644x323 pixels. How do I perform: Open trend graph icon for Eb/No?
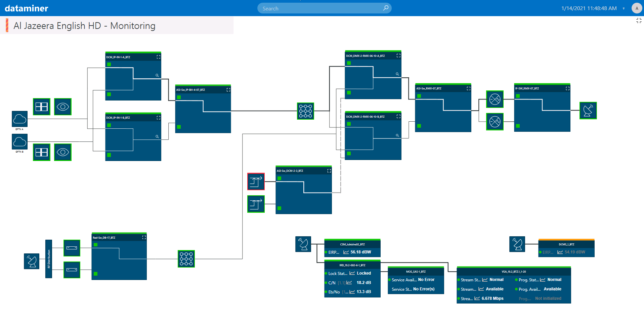(x=352, y=292)
